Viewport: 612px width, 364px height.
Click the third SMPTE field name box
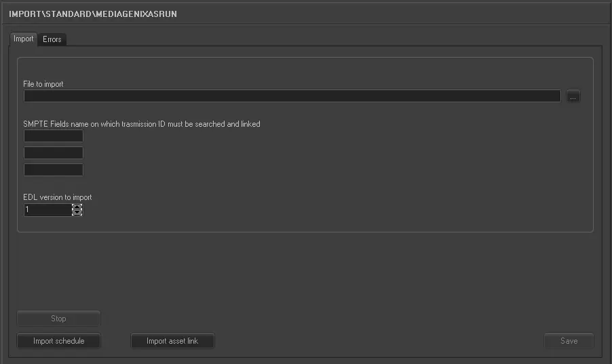(54, 169)
